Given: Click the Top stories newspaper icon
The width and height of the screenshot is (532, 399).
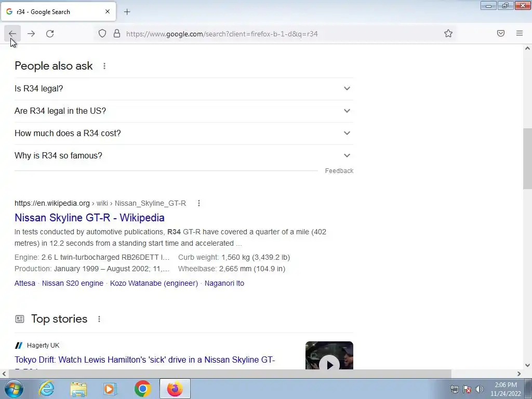Looking at the screenshot, I should point(20,319).
